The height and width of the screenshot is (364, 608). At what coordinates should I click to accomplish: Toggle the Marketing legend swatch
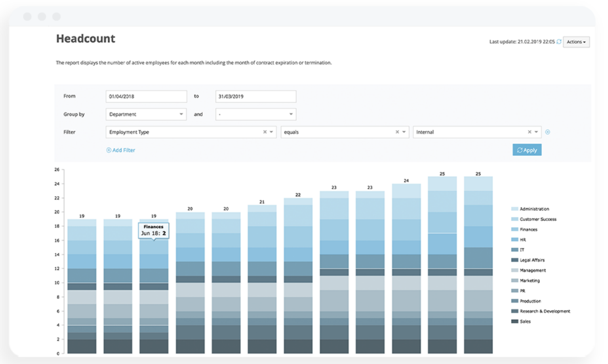[x=514, y=280]
